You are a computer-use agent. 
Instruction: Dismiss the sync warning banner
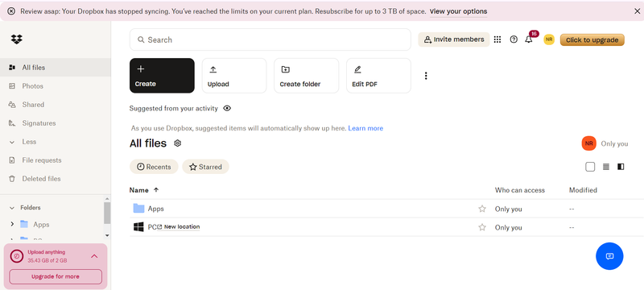tap(637, 11)
